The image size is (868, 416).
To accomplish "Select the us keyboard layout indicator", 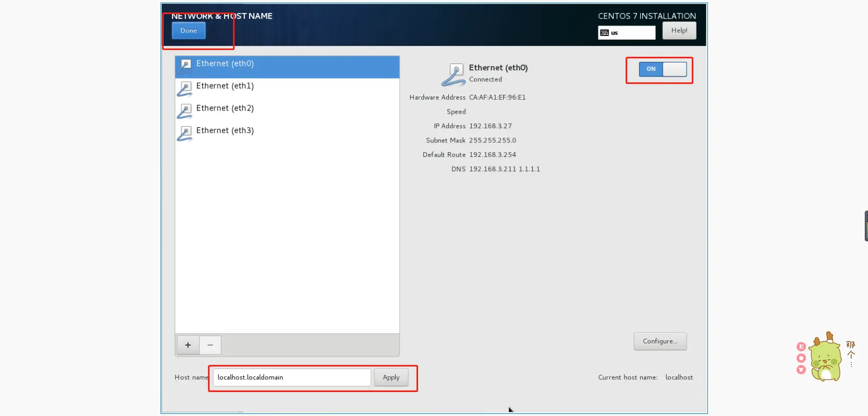I will coord(627,33).
